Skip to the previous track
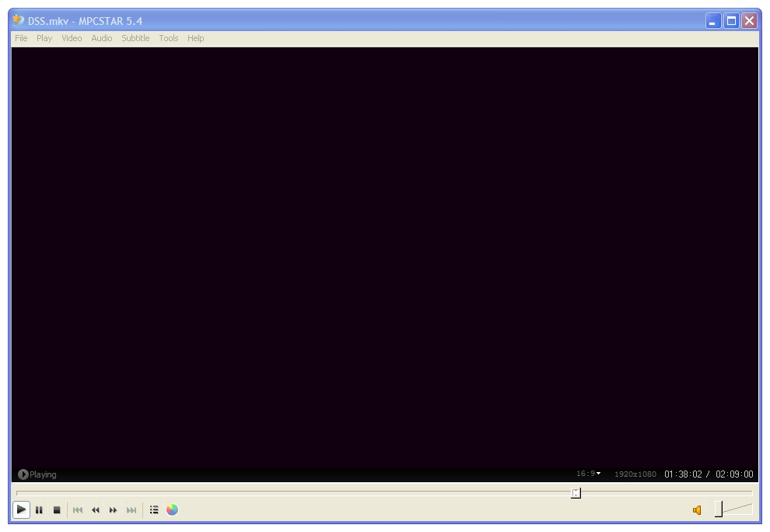 click(78, 510)
